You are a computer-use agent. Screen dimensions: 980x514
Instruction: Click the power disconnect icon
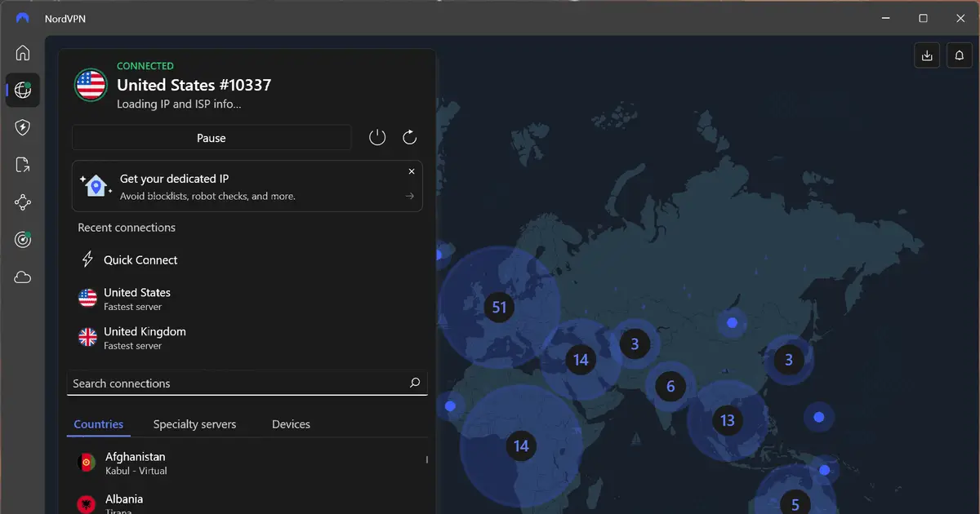[x=377, y=137]
